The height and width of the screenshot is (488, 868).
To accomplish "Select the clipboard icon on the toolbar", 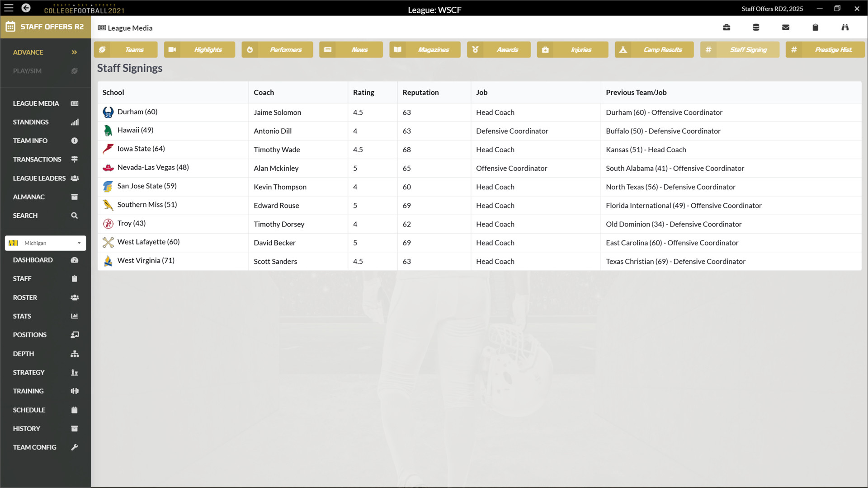I will (815, 27).
